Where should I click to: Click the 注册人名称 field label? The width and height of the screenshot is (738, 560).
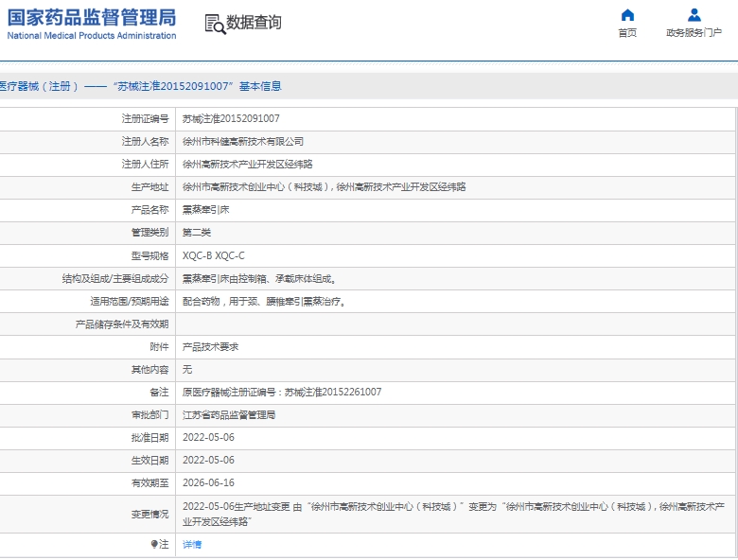(x=145, y=141)
